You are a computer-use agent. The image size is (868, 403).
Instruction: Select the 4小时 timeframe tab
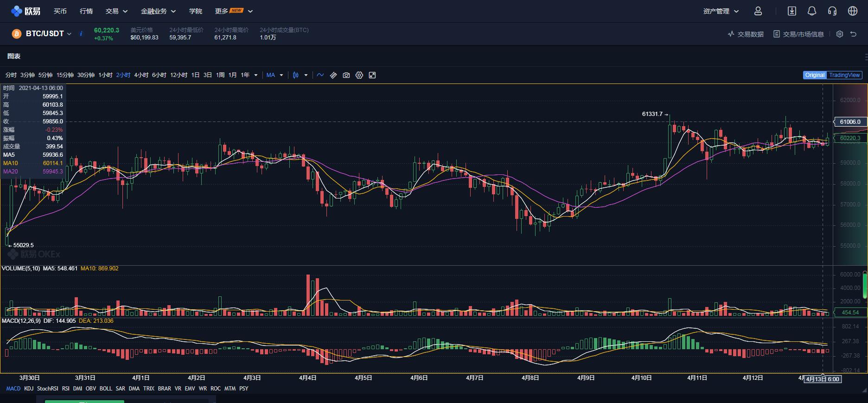[141, 75]
